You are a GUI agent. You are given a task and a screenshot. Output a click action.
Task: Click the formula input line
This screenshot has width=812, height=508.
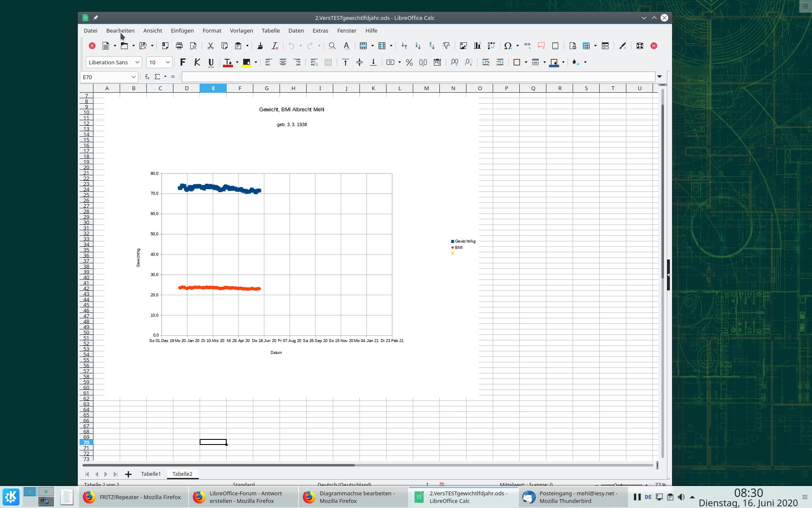[x=418, y=77]
